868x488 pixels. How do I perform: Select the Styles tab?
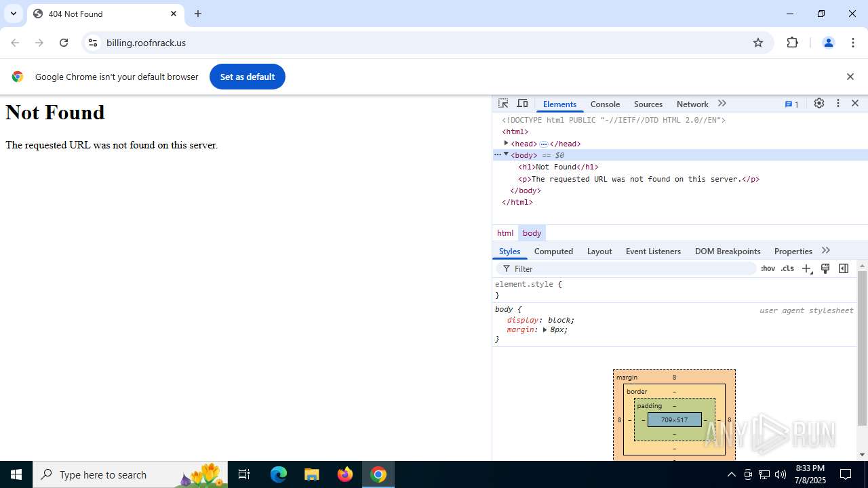click(x=509, y=251)
